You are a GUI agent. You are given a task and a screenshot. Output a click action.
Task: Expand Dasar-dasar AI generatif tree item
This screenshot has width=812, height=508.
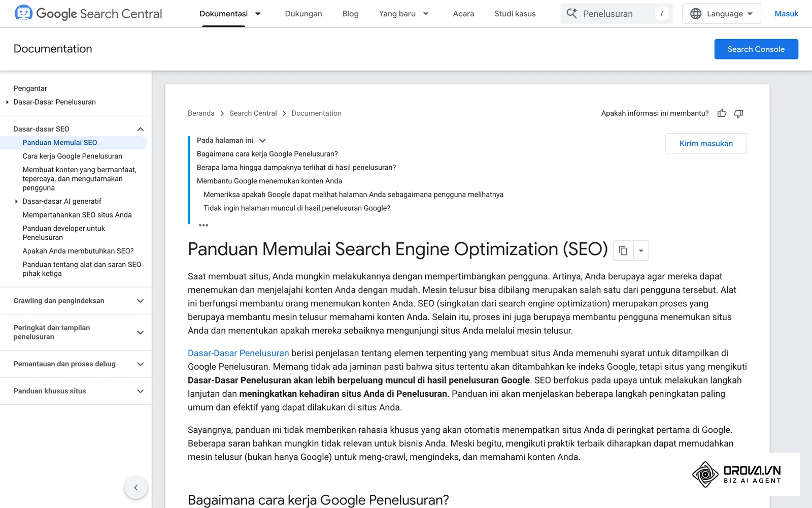pos(16,202)
